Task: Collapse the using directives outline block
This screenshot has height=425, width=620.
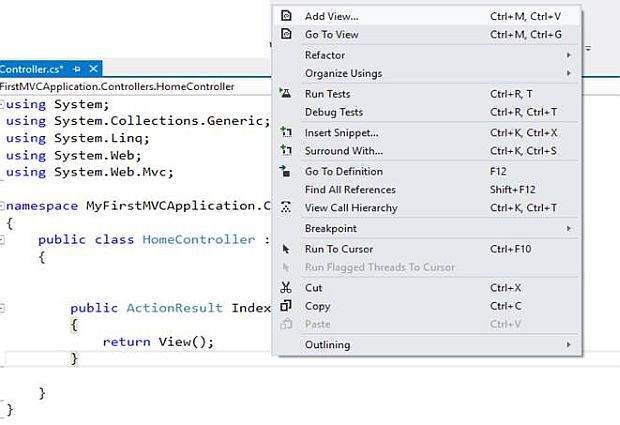Action: click(2, 104)
